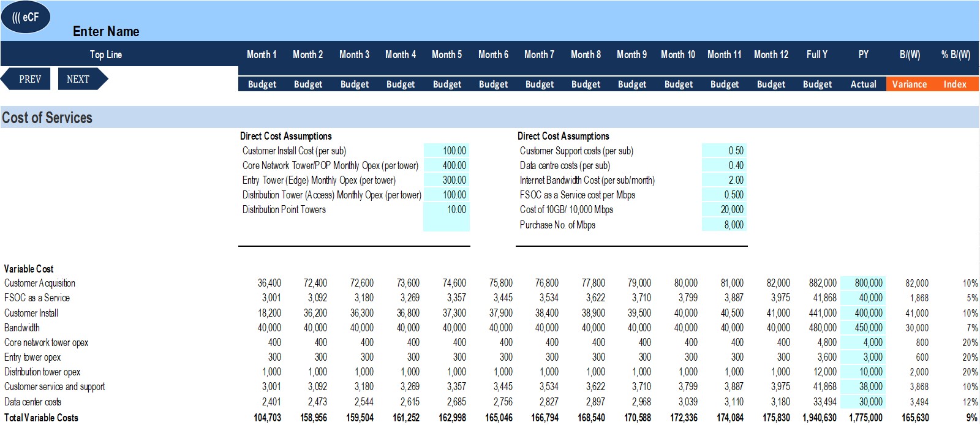Screen dimensions: 980x425
Task: Select the Purchase No. of Mbps label
Action: [x=557, y=225]
